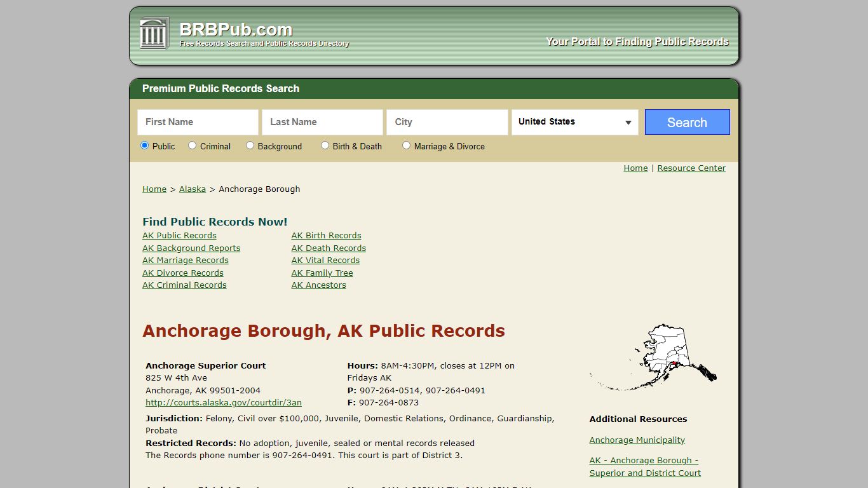Image resolution: width=868 pixels, height=488 pixels.
Task: Click the blue Search button
Action: pos(687,122)
